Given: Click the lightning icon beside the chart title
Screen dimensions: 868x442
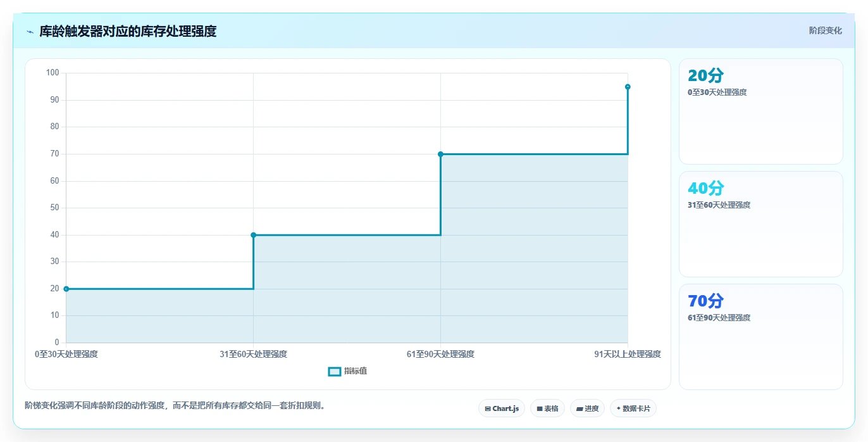Looking at the screenshot, I should coord(30,32).
